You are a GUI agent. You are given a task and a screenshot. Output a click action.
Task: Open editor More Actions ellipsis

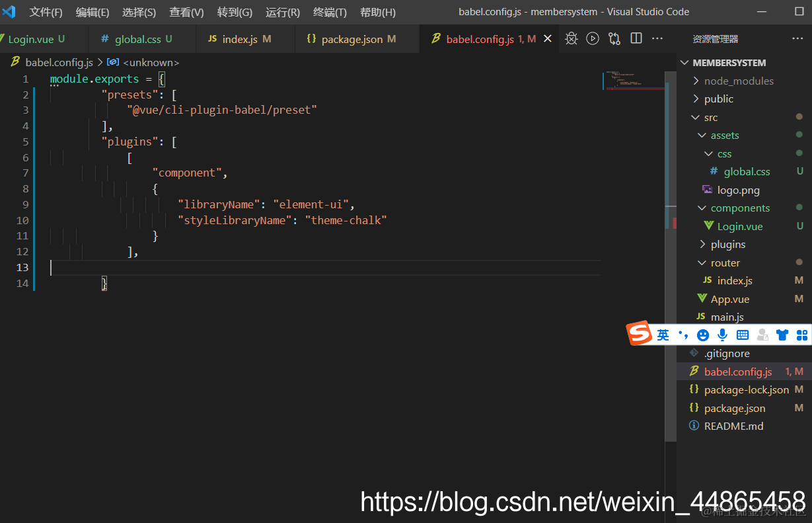(657, 38)
